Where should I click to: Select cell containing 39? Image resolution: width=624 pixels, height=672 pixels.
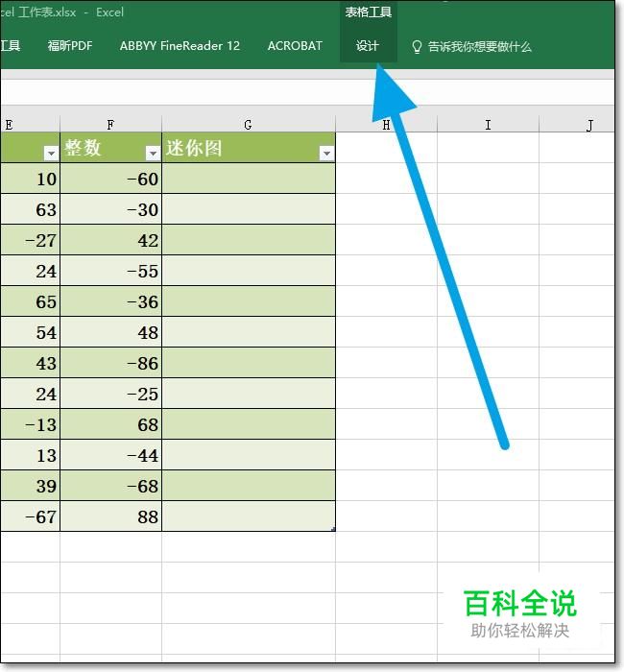point(30,486)
